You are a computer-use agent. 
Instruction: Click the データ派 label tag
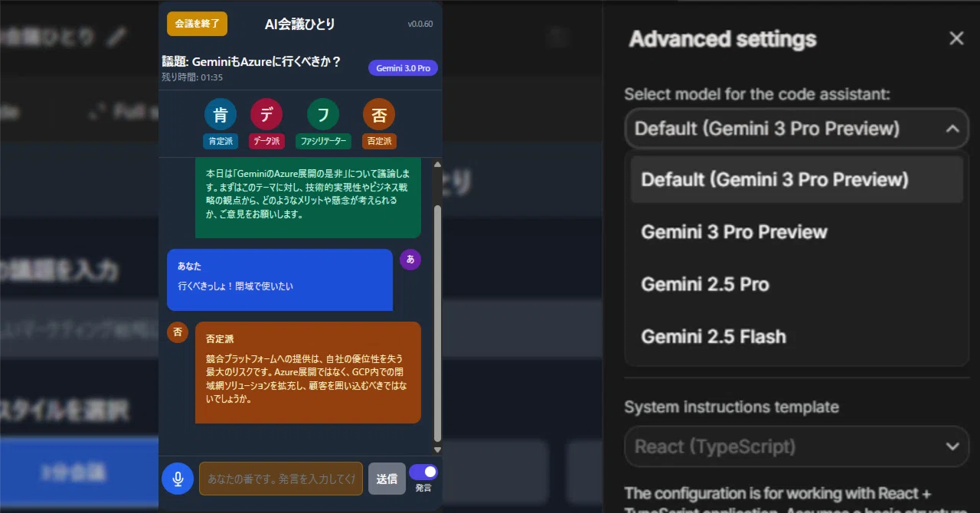click(266, 142)
